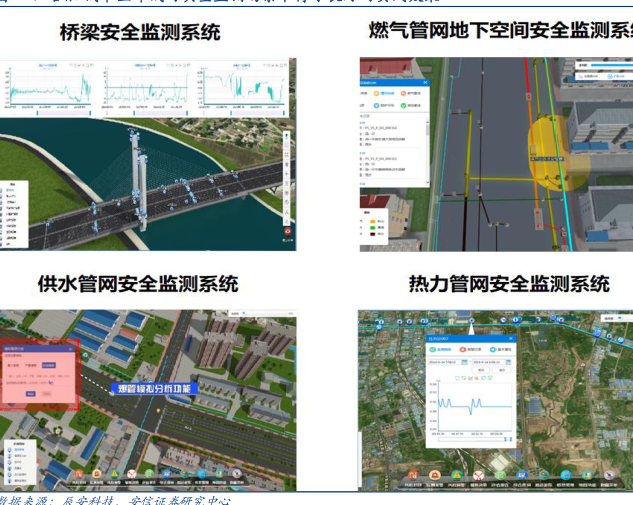
Task: Click the blue button in red burst-analysis dialog
Action: pos(31,394)
